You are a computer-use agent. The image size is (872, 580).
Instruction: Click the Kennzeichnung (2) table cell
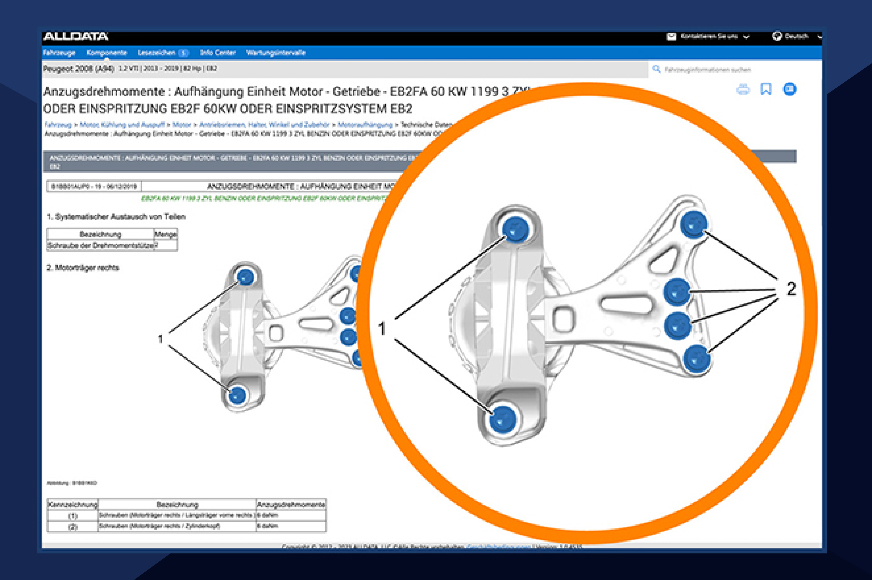[73, 527]
